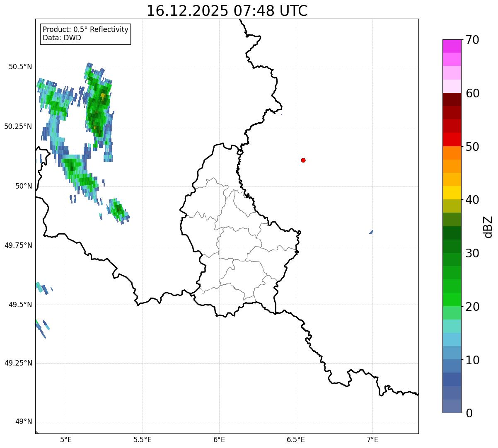Click the red station marker dot

[303, 160]
